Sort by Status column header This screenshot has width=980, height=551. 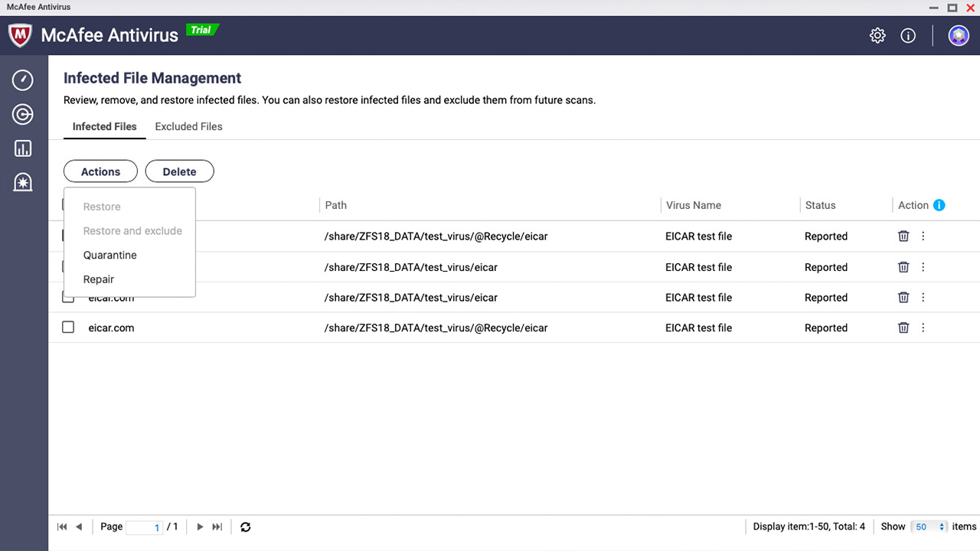point(820,205)
